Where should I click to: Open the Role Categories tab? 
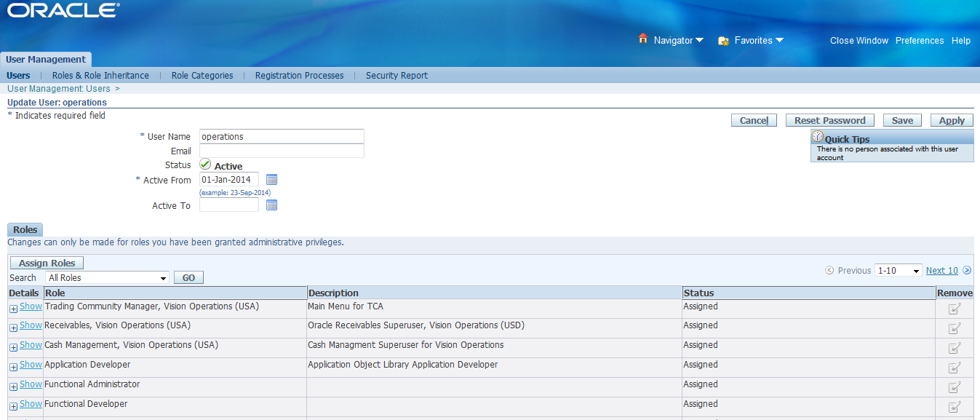[202, 75]
